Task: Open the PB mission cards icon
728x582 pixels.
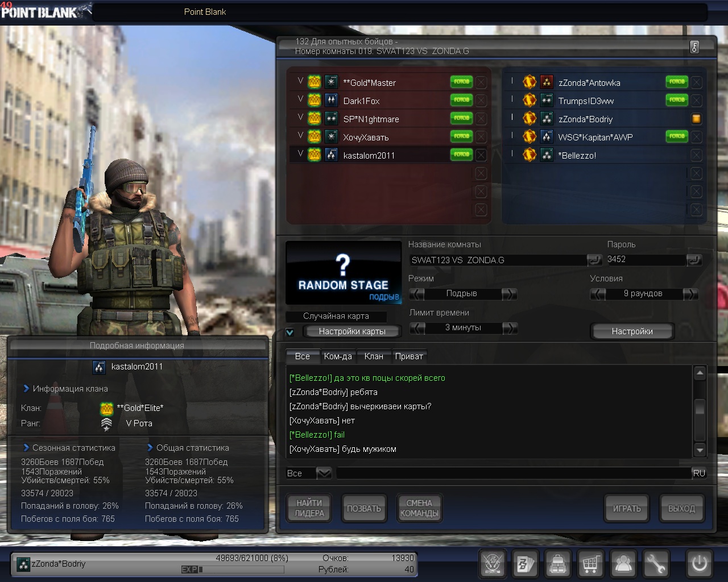Action: coord(525,564)
